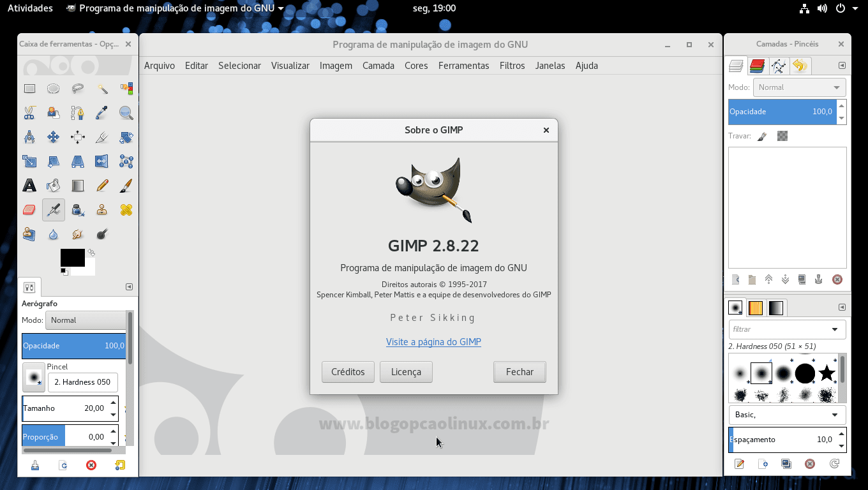Open the Atividades overview
This screenshot has height=490, width=868.
pos(30,8)
